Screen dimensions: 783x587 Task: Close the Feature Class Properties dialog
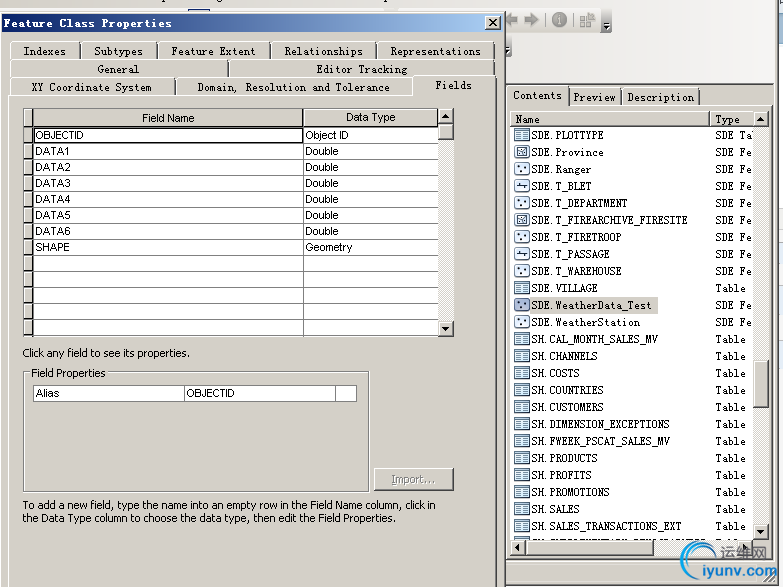pyautogui.click(x=492, y=22)
